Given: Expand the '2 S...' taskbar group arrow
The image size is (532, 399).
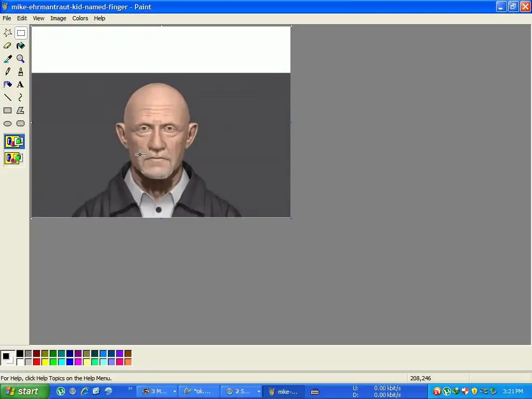Looking at the screenshot, I should 259,392.
